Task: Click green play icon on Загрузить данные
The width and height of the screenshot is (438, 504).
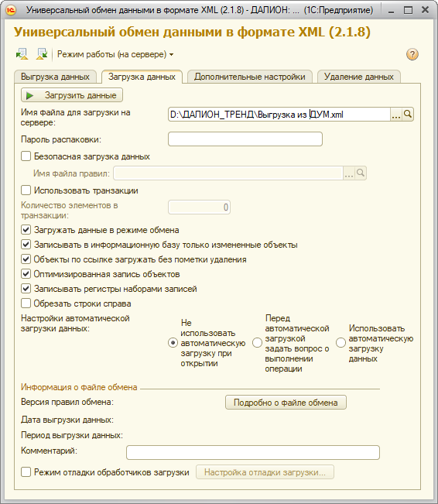Action: pyautogui.click(x=30, y=95)
